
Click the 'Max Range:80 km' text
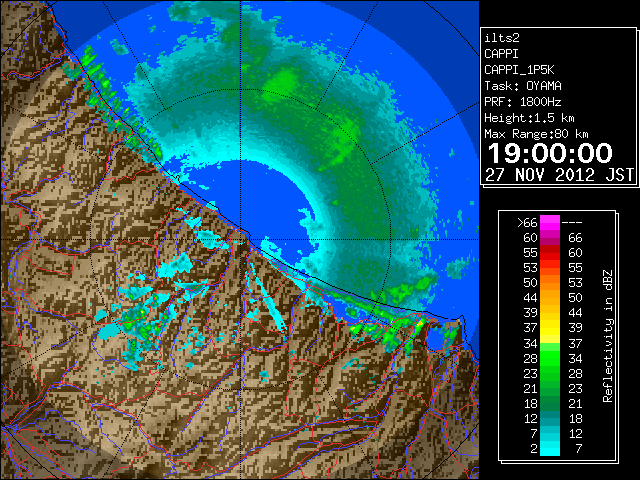(536, 134)
